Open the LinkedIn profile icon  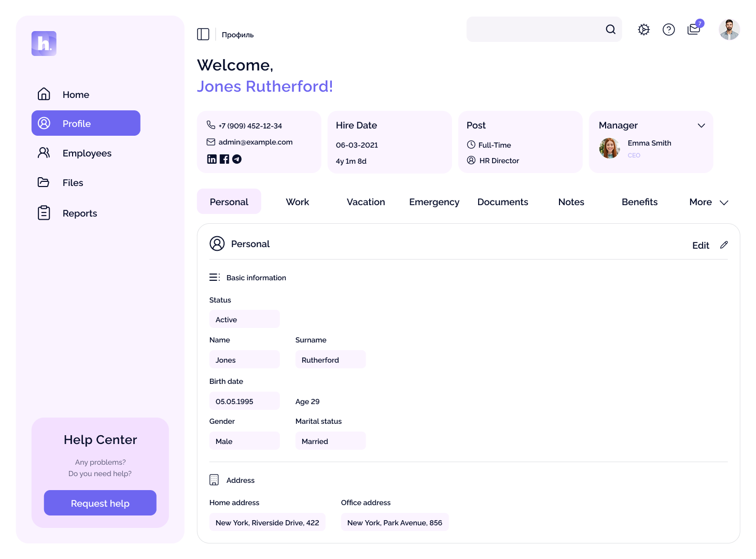pyautogui.click(x=212, y=159)
